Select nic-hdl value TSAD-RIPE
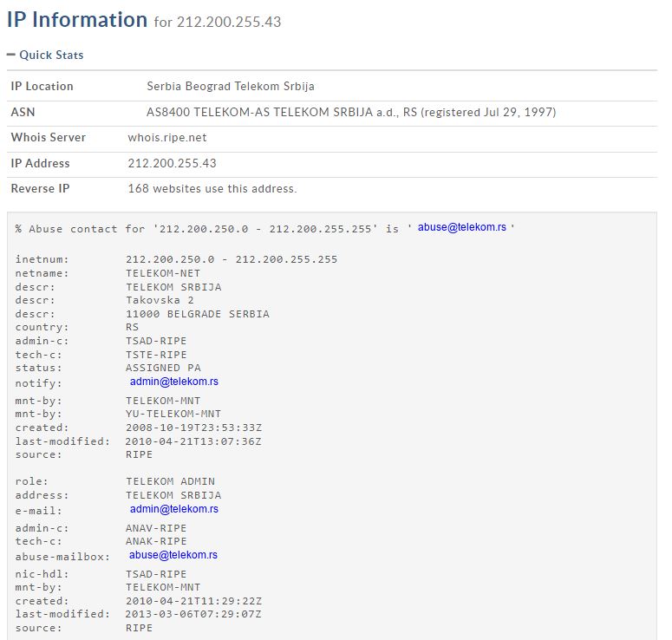This screenshot has width=672, height=640. coord(156,574)
